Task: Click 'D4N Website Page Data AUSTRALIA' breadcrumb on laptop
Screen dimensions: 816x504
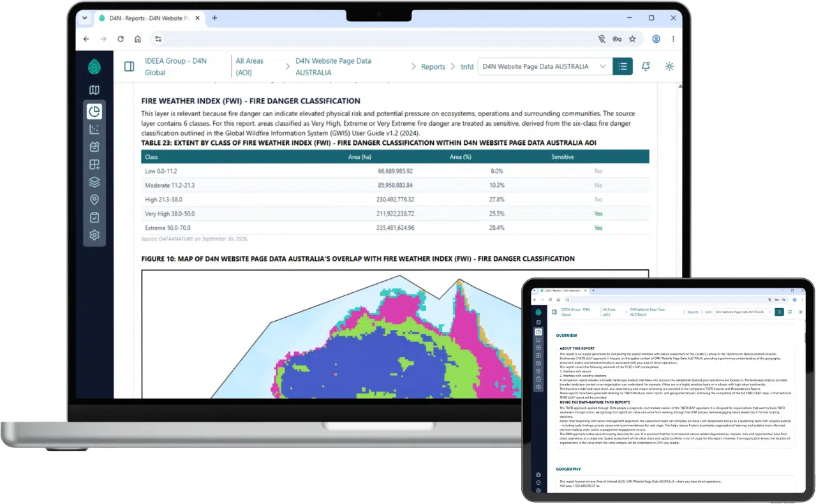Action: [333, 66]
